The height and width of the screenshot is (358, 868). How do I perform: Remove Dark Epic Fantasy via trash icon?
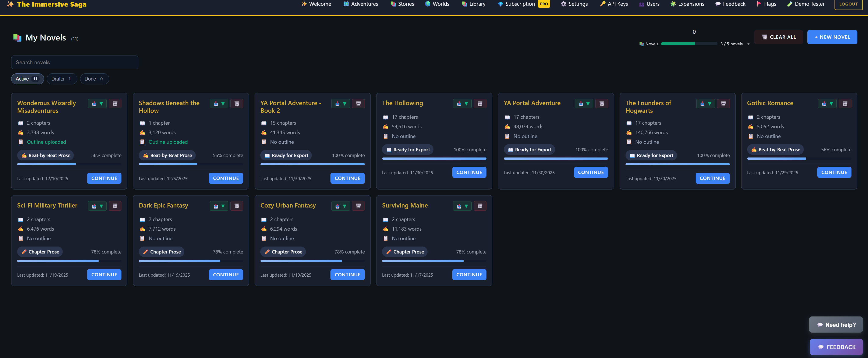(237, 206)
